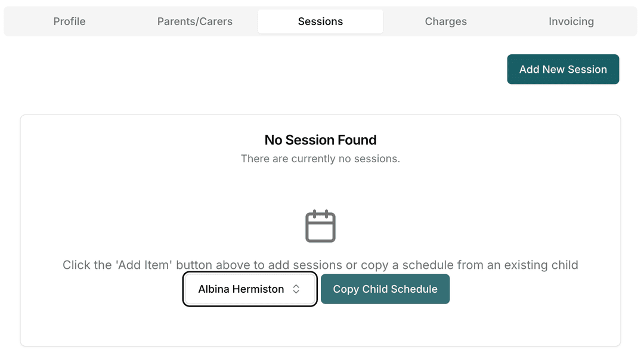This screenshot has height=356, width=644.
Task: Select the Sessions tab
Action: pyautogui.click(x=320, y=21)
